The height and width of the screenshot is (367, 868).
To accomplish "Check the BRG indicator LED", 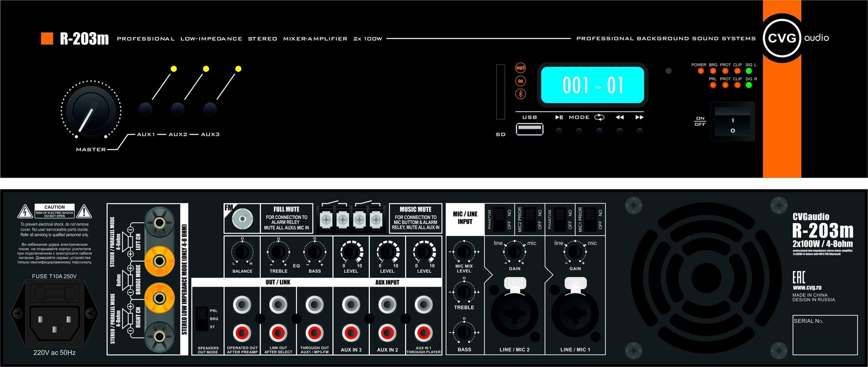I will 713,71.
